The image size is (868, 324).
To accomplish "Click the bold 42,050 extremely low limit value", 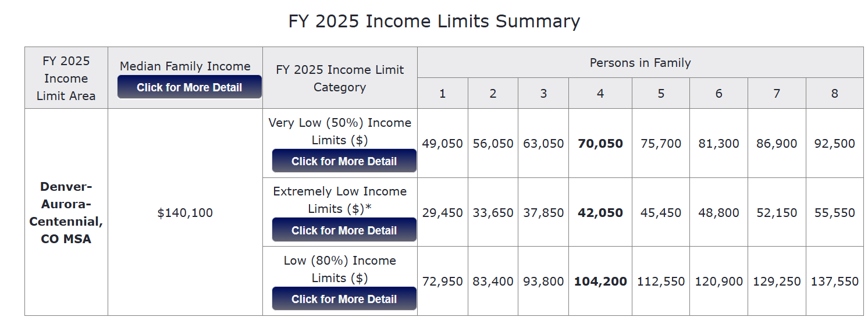I will coord(600,213).
